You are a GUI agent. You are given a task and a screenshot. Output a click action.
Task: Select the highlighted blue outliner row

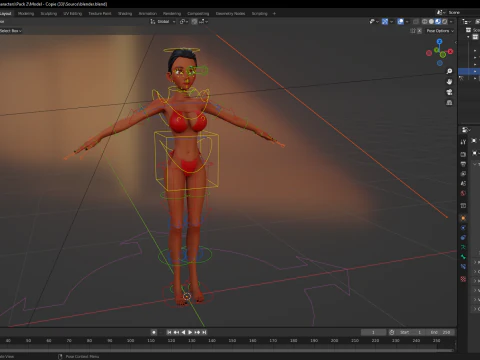pos(469,71)
